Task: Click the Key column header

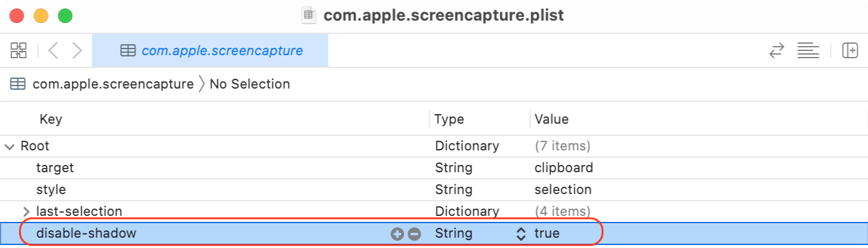Action: pos(51,119)
